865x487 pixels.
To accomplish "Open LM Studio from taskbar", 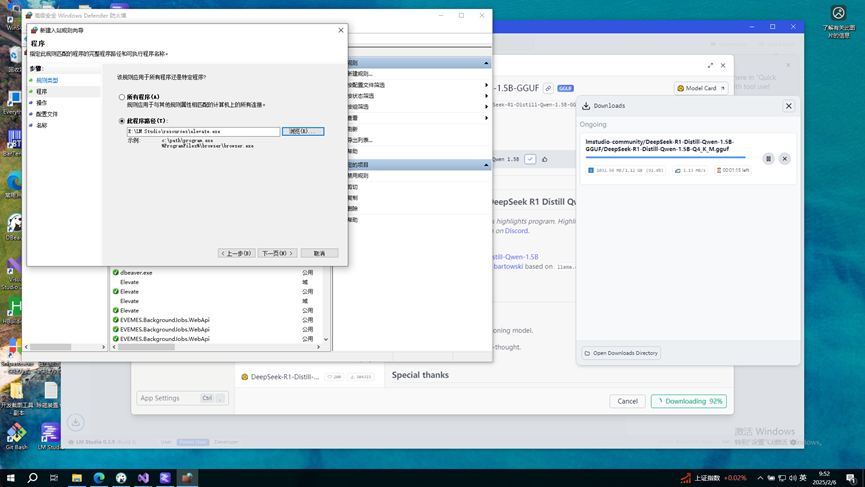I will tap(165, 478).
